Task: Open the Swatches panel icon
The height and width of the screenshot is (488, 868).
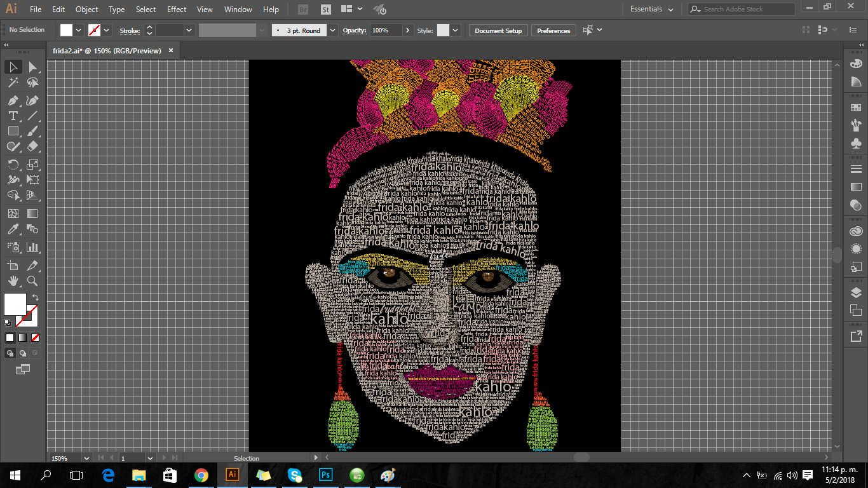Action: [856, 107]
